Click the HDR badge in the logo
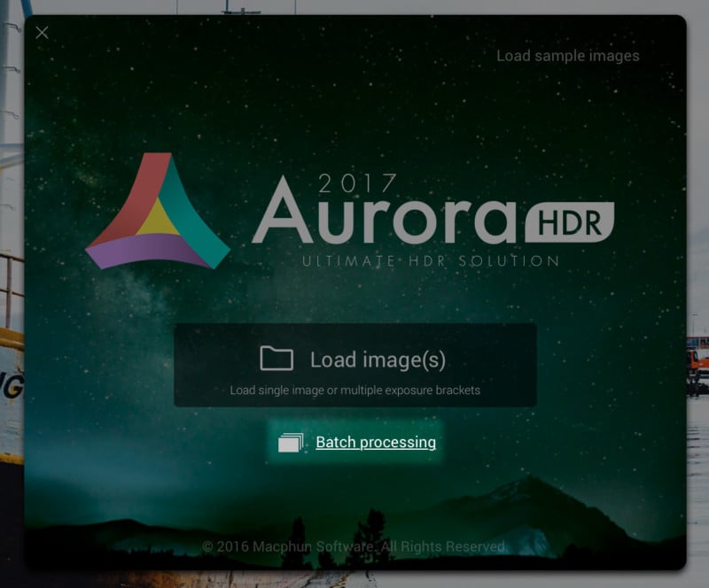709x588 pixels. point(570,222)
